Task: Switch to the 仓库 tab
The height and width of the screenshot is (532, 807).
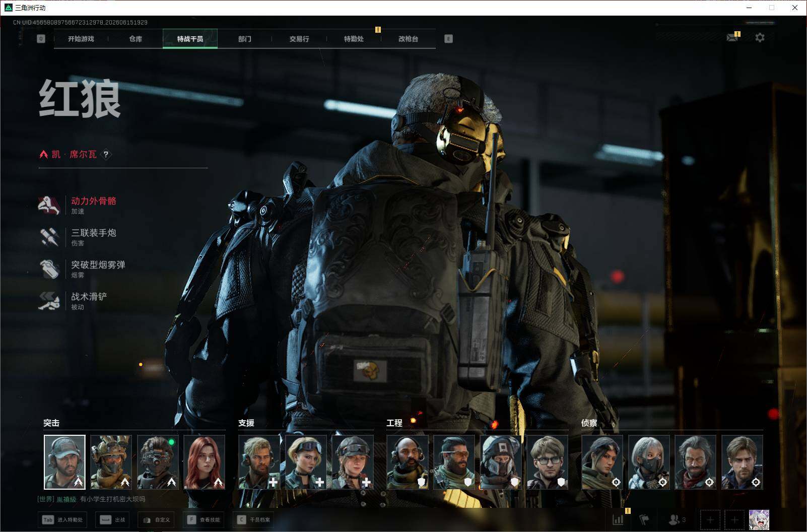Action: tap(136, 39)
